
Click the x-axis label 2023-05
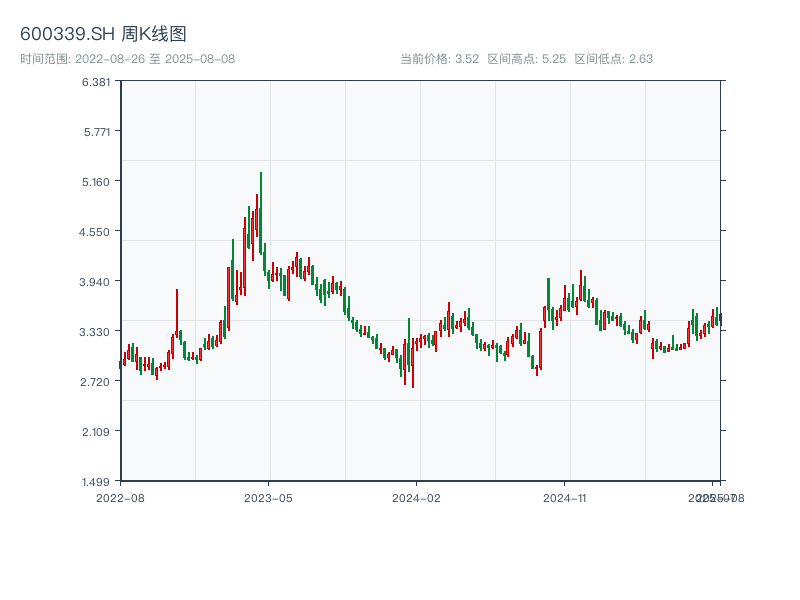[x=268, y=498]
